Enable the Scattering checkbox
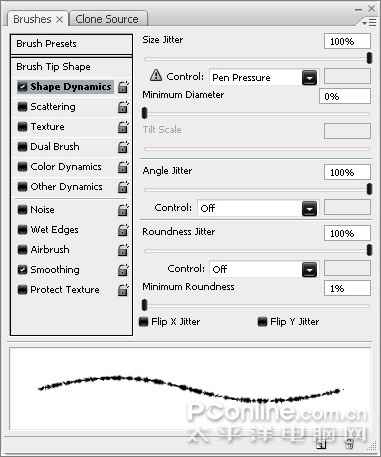Screen dimensions: 381x457 click(x=22, y=107)
